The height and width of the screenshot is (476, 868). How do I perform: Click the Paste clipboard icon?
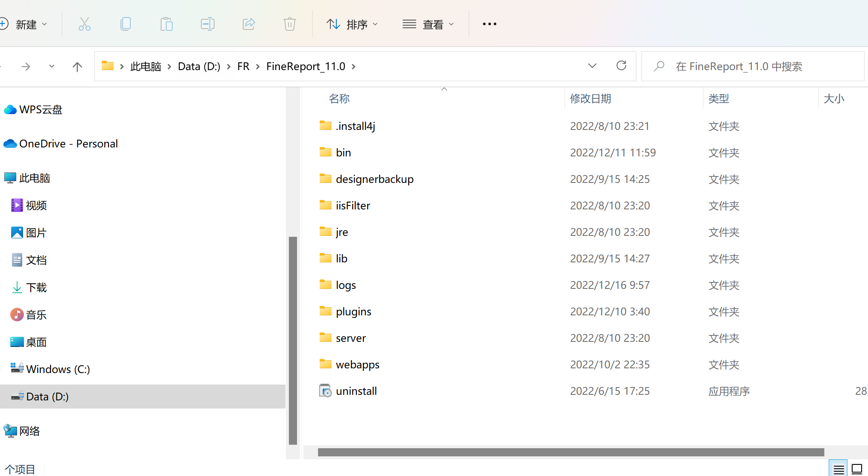tap(167, 24)
